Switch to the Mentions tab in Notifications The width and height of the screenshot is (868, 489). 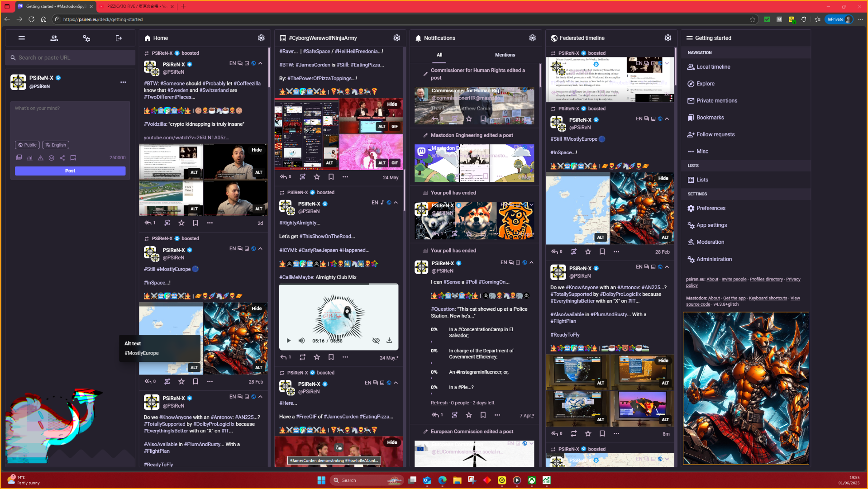[x=505, y=55]
